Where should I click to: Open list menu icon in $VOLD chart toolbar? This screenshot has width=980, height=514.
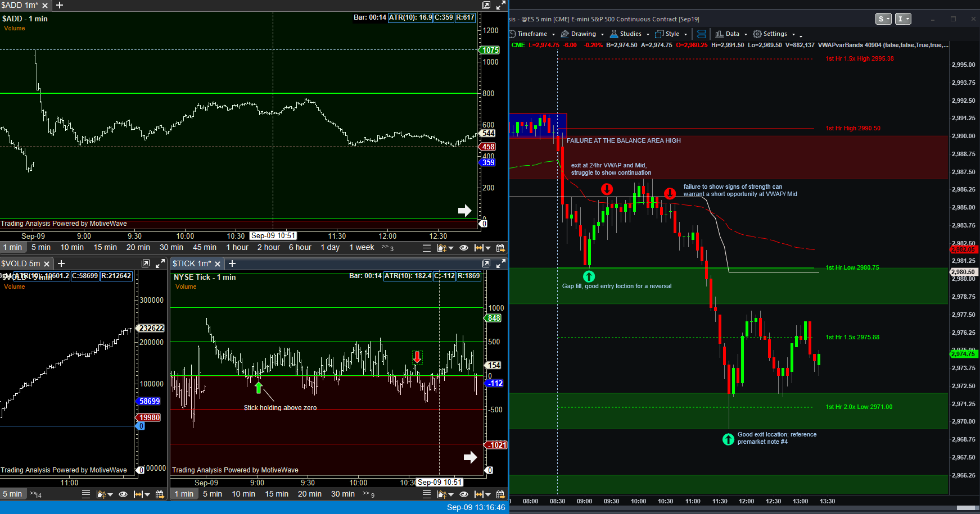86,494
